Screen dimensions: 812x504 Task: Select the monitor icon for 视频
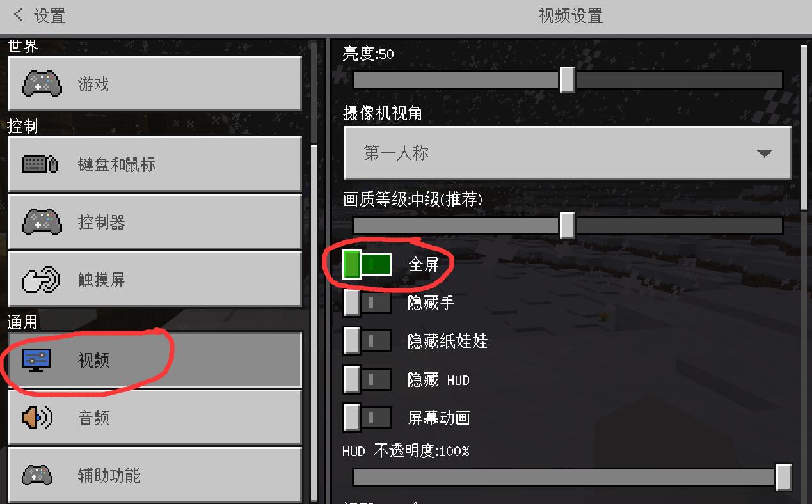pos(36,360)
